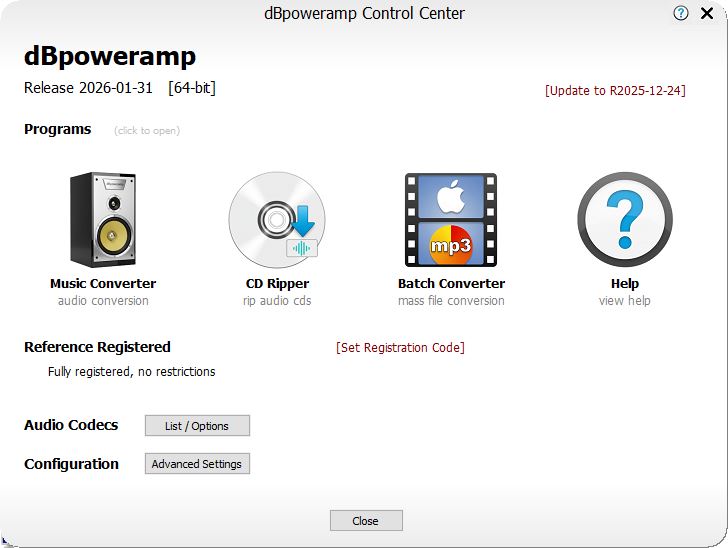Open Help question mark icon
This screenshot has height=548, width=728.
(625, 219)
